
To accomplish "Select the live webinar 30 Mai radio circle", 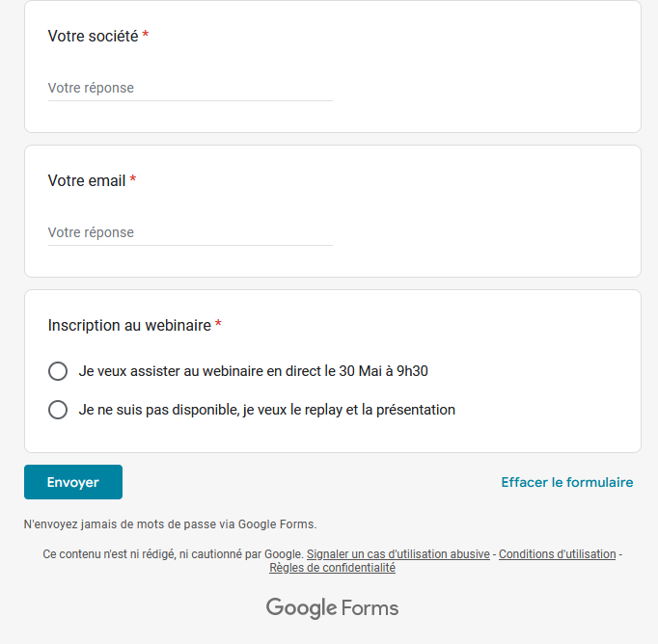I will point(58,371).
